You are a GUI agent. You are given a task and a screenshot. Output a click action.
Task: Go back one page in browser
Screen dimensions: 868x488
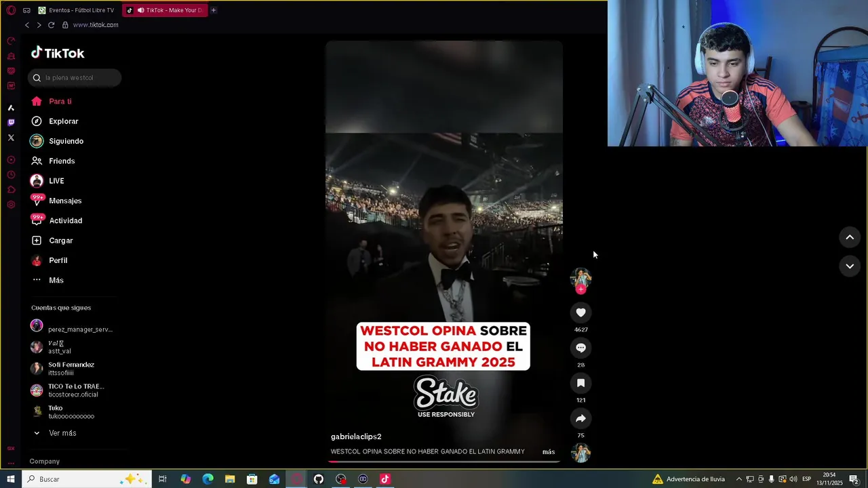pyautogui.click(x=27, y=25)
